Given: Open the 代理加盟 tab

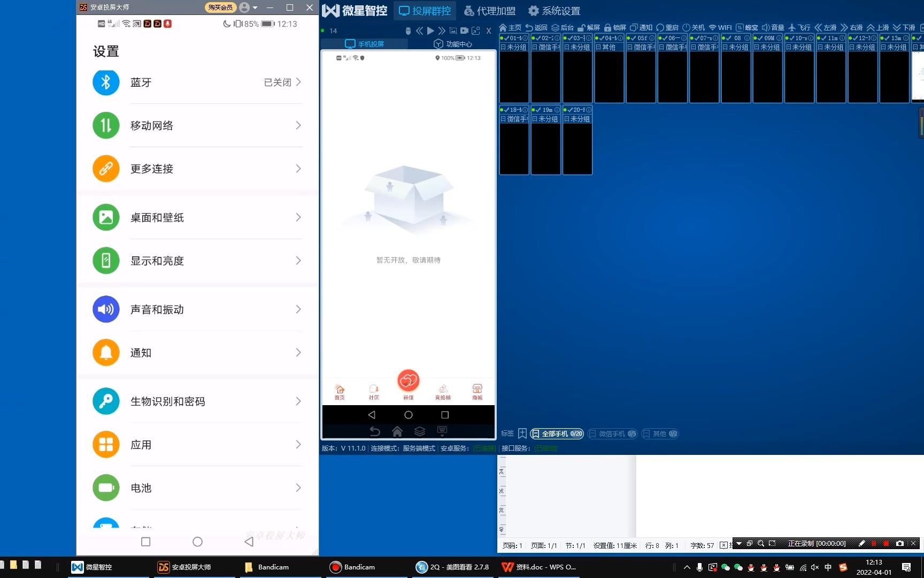Looking at the screenshot, I should click(x=489, y=11).
